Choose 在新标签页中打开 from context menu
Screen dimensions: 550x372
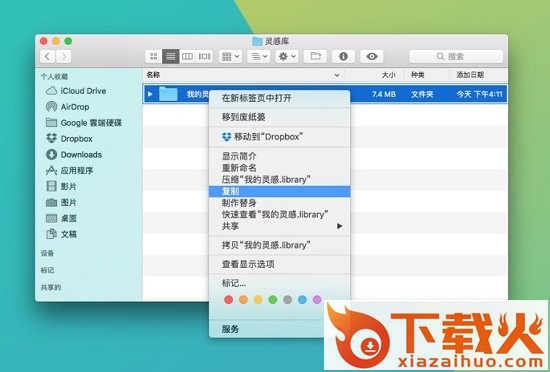(280, 98)
